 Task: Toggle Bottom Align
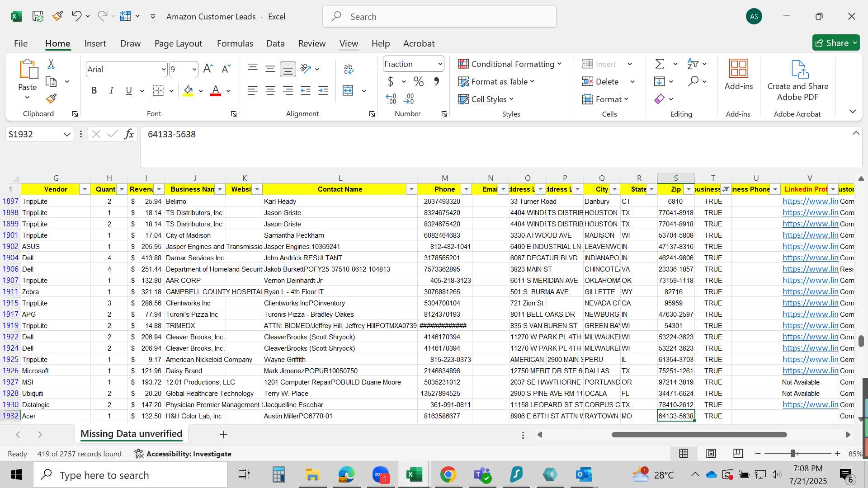click(288, 69)
